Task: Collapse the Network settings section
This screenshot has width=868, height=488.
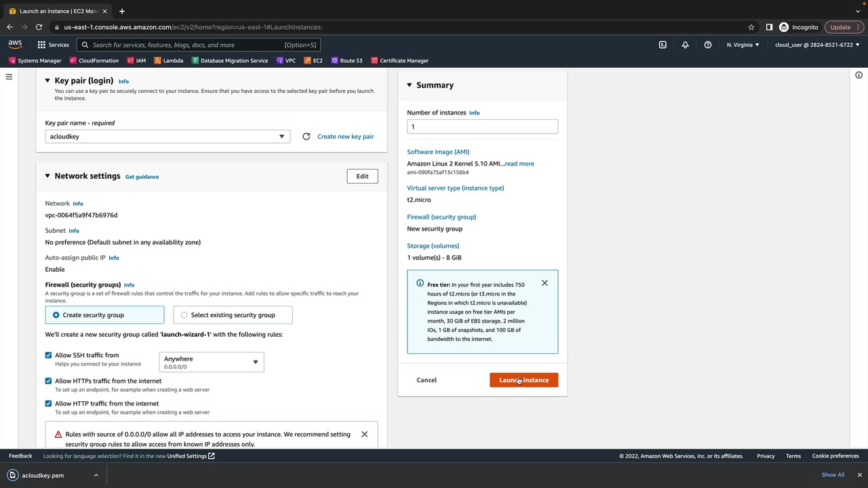Action: [x=47, y=176]
